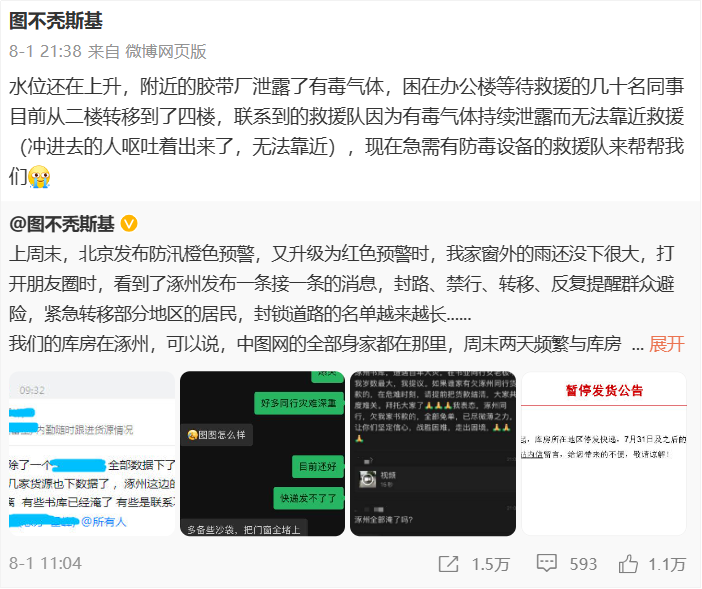Open 图不秃斯基 author profile at top
The height and width of the screenshot is (589, 702).
coord(56,21)
